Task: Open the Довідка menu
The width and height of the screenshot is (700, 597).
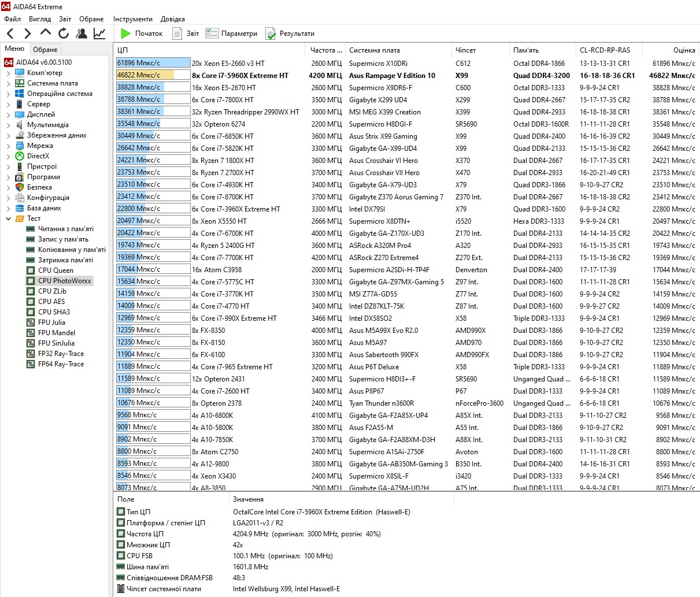Action: click(173, 19)
